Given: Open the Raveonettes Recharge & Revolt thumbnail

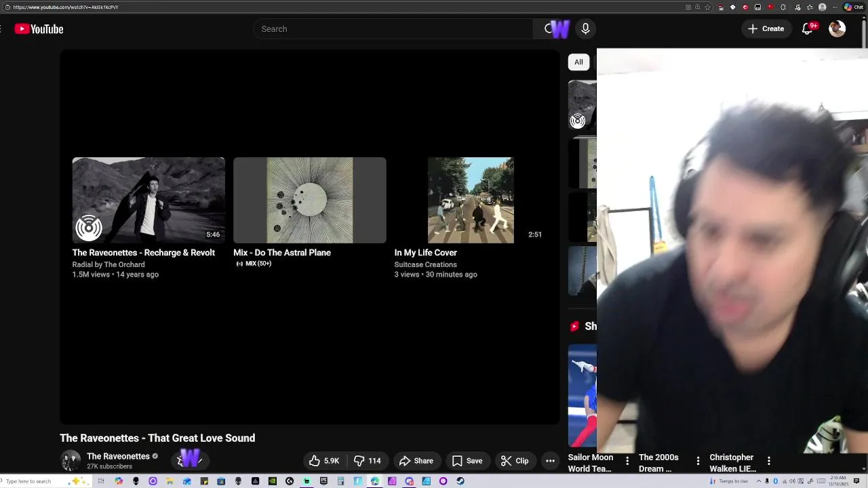Looking at the screenshot, I should (149, 200).
